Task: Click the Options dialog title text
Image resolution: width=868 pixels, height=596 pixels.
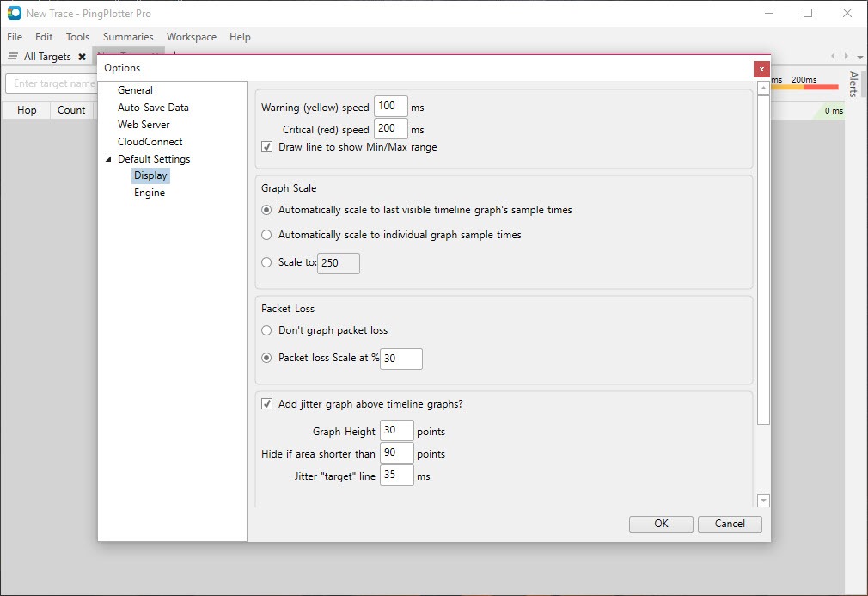Action: pyautogui.click(x=122, y=68)
